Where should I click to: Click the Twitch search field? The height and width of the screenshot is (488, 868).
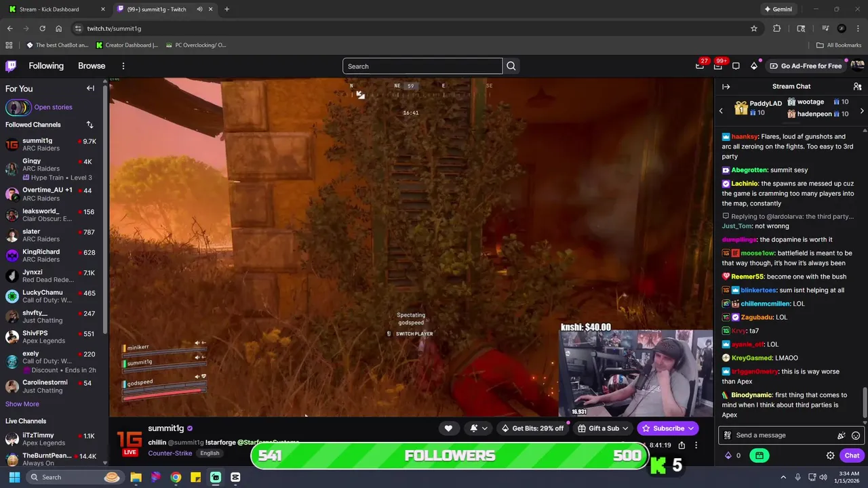(422, 66)
